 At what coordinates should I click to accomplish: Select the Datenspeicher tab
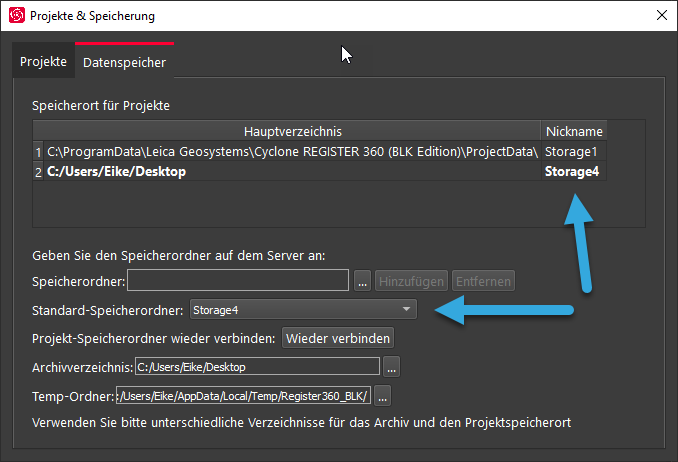pyautogui.click(x=125, y=62)
